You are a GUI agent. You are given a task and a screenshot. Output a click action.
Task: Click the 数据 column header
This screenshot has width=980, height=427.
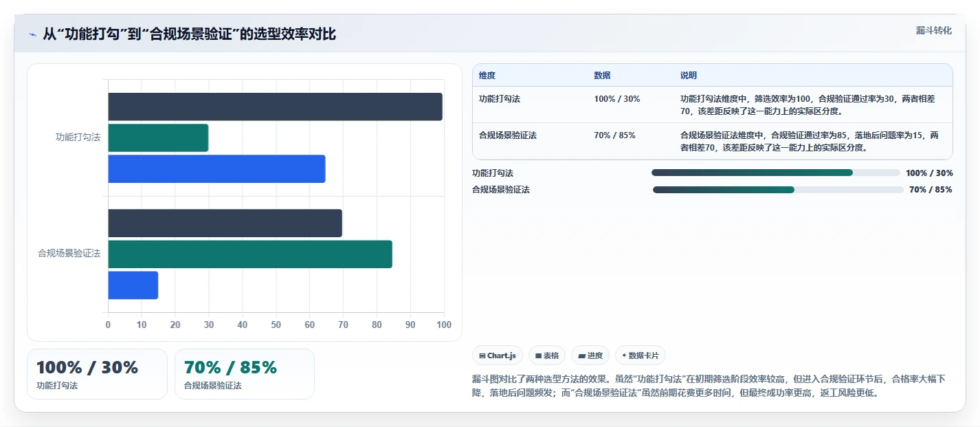pos(602,75)
